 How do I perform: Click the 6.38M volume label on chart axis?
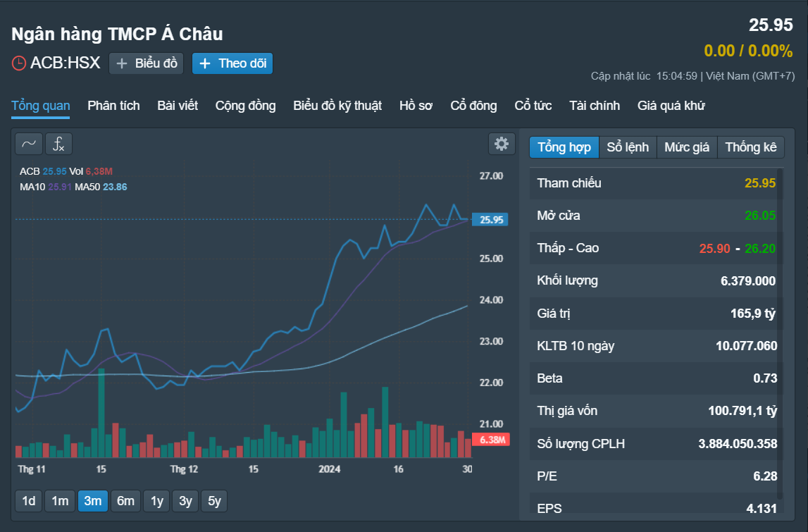click(491, 440)
